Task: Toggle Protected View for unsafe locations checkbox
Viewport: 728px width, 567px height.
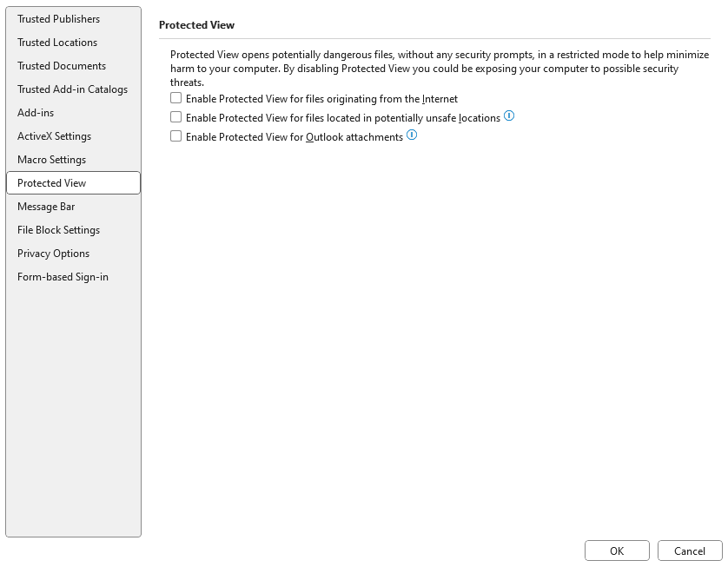Action: 176,117
